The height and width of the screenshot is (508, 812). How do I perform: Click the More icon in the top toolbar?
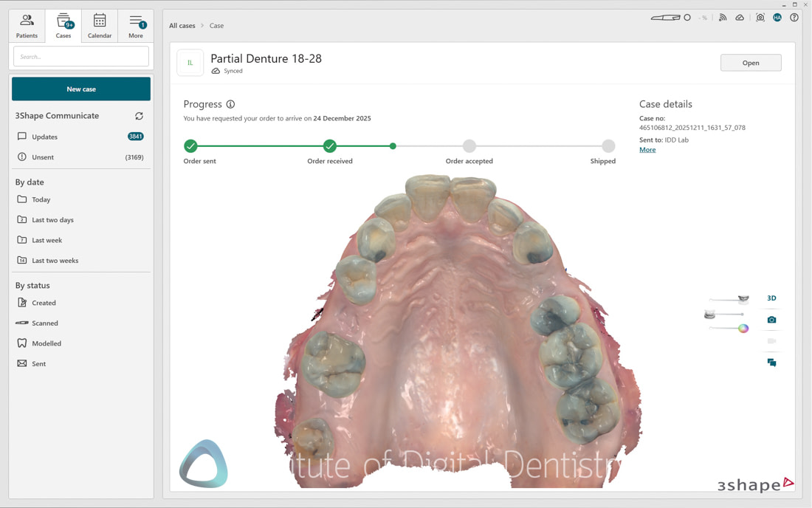click(x=136, y=24)
